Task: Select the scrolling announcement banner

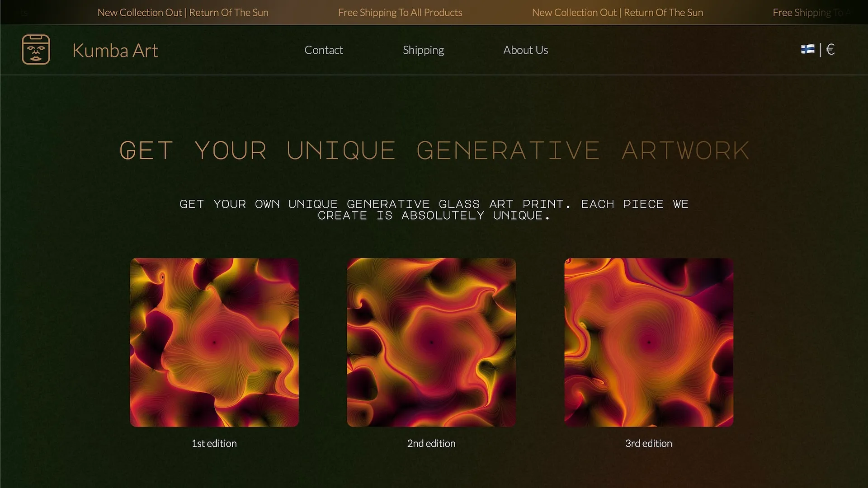Action: (434, 12)
